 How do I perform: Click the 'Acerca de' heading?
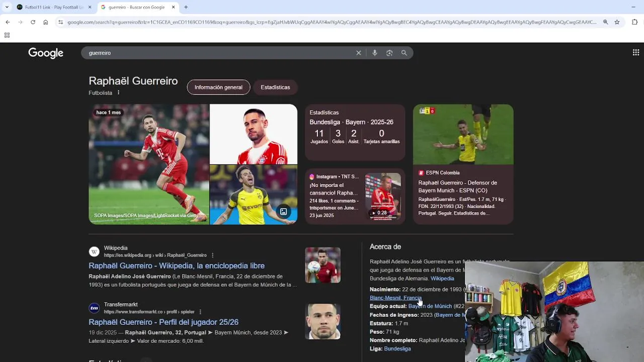385,247
